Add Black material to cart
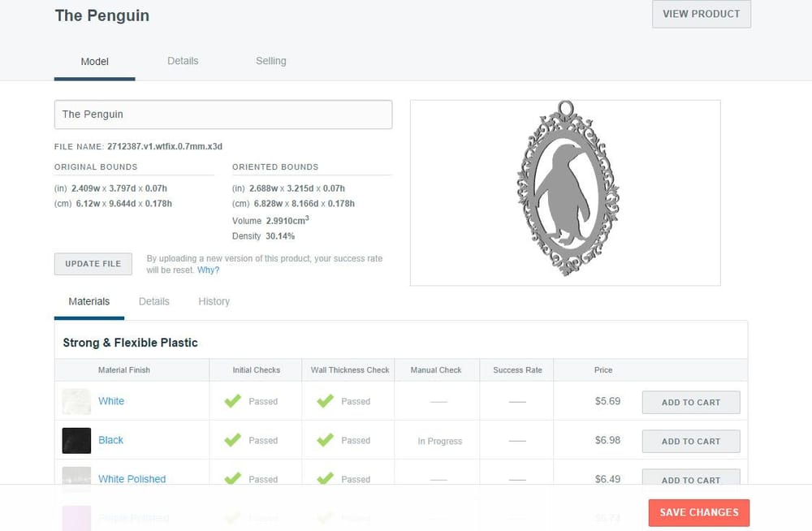The width and height of the screenshot is (812, 531). point(691,442)
